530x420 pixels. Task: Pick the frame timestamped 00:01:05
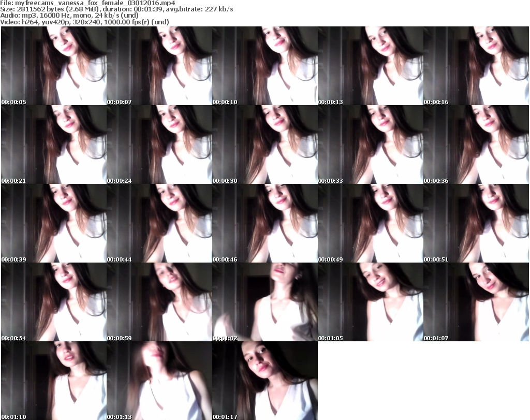[371, 302]
